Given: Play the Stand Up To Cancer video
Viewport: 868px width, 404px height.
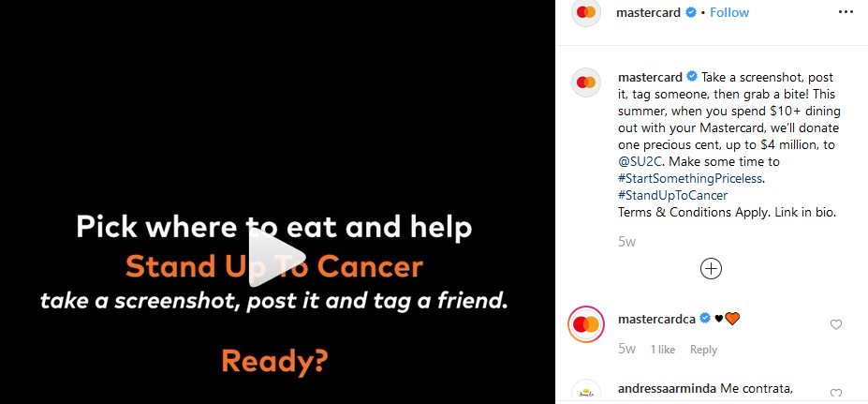Looking at the screenshot, I should [277, 257].
